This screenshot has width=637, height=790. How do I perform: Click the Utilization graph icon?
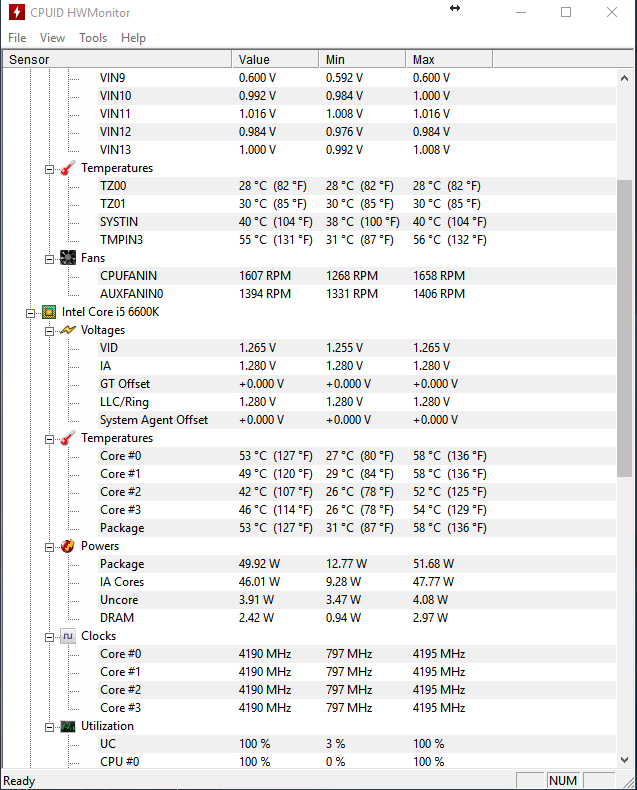[x=68, y=726]
